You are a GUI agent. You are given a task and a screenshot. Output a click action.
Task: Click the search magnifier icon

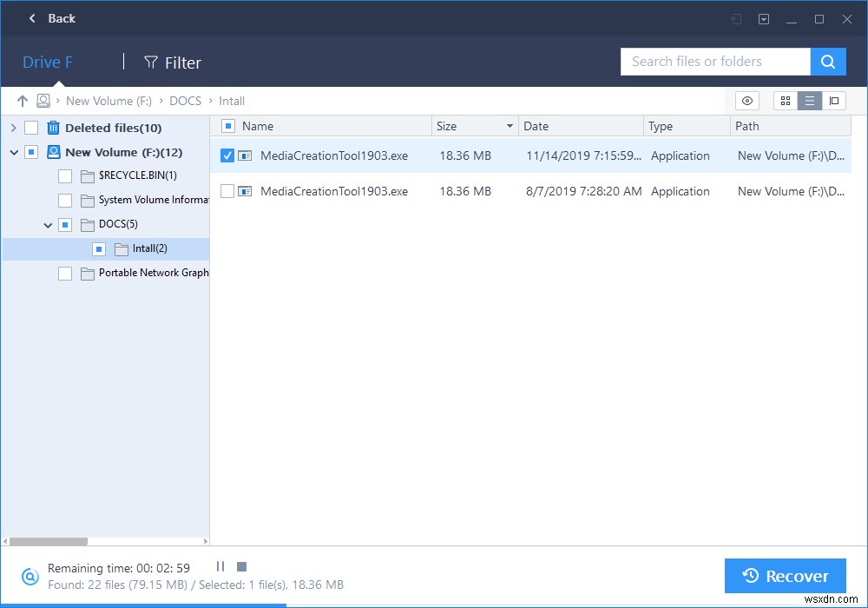(x=827, y=62)
